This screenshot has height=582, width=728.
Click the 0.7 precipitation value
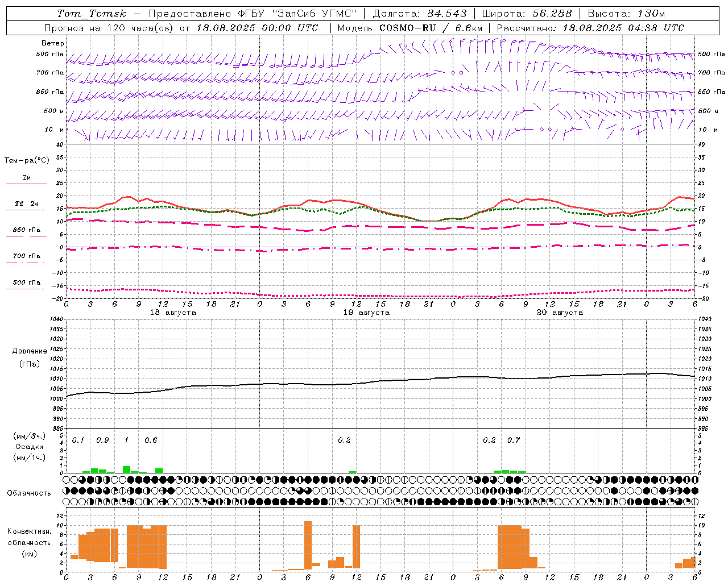pyautogui.click(x=514, y=440)
